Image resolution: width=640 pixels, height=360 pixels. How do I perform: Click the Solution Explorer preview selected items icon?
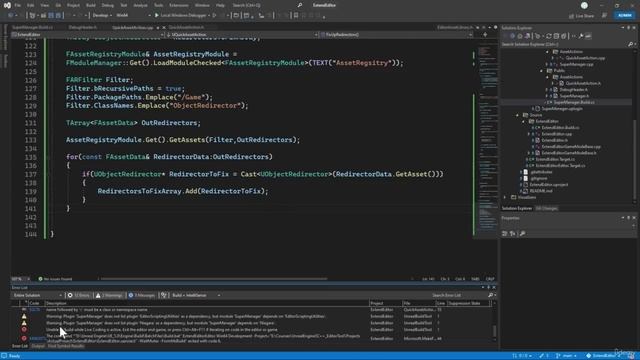point(588,36)
